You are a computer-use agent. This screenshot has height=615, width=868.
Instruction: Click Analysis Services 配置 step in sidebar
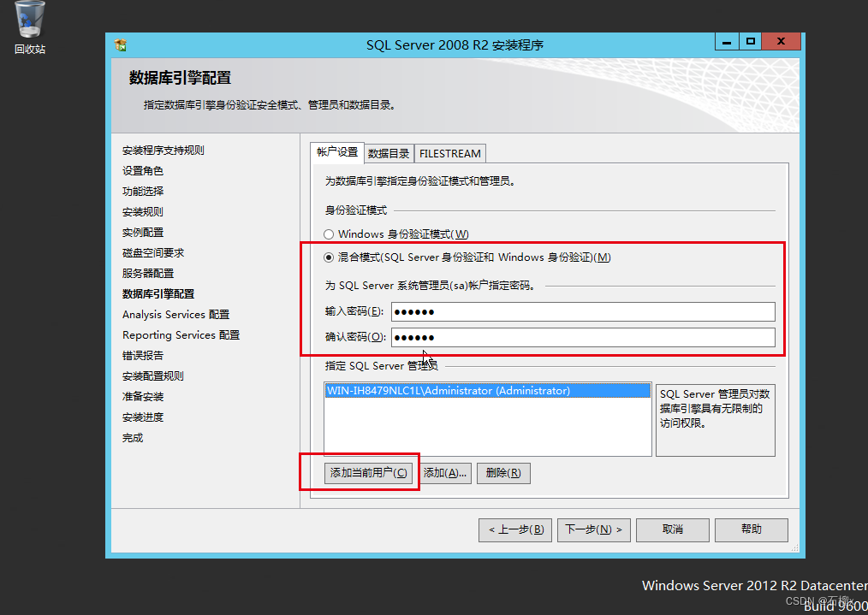[x=176, y=315]
